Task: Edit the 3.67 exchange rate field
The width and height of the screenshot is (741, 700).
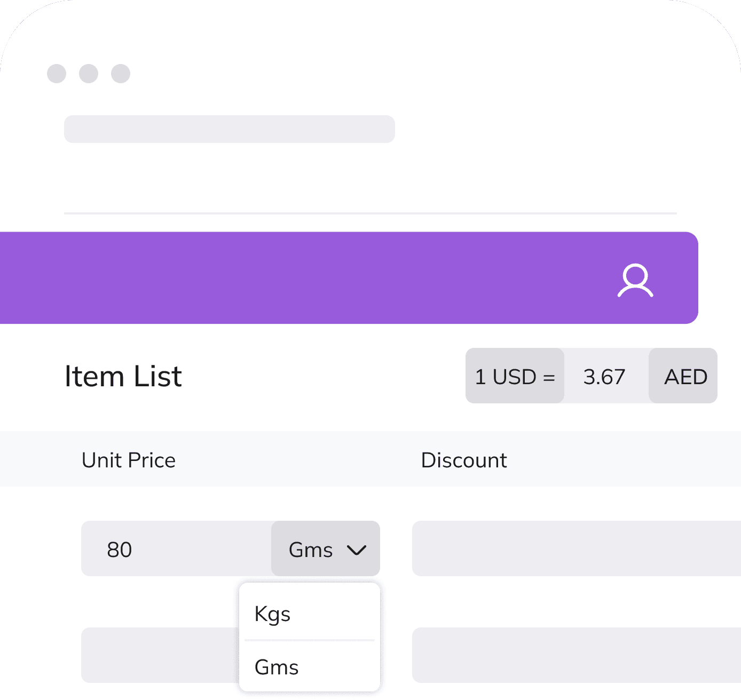Action: (x=605, y=377)
